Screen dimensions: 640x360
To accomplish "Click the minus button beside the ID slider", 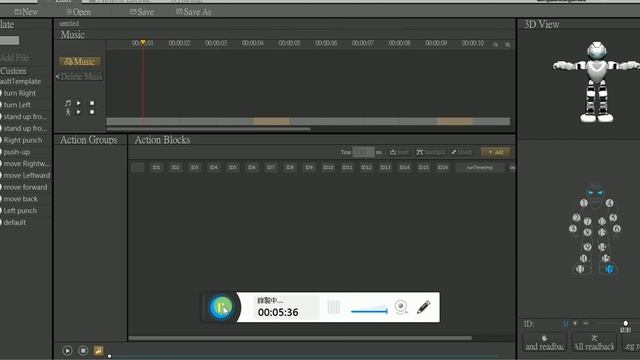I will (586, 323).
